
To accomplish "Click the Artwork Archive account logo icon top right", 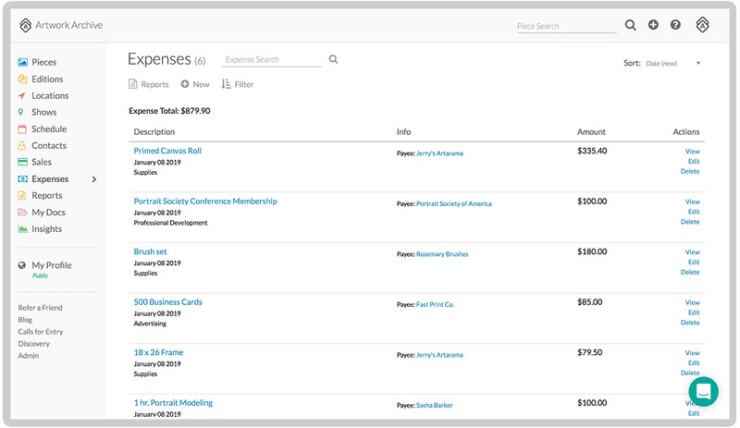I will coord(702,25).
